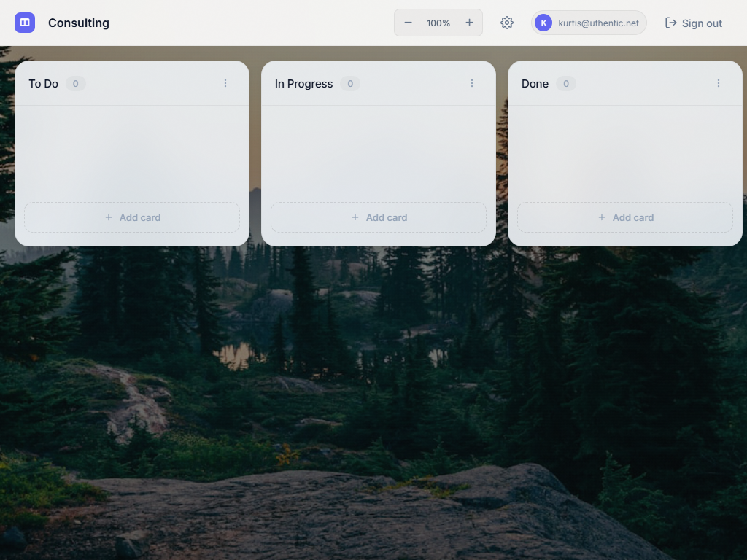
Task: Click the zoom out minus icon
Action: (x=409, y=23)
